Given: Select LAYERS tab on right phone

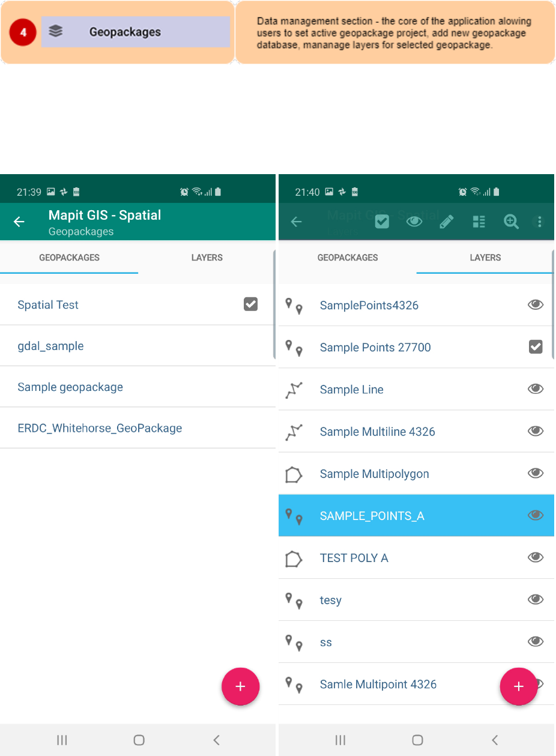Looking at the screenshot, I should (485, 258).
